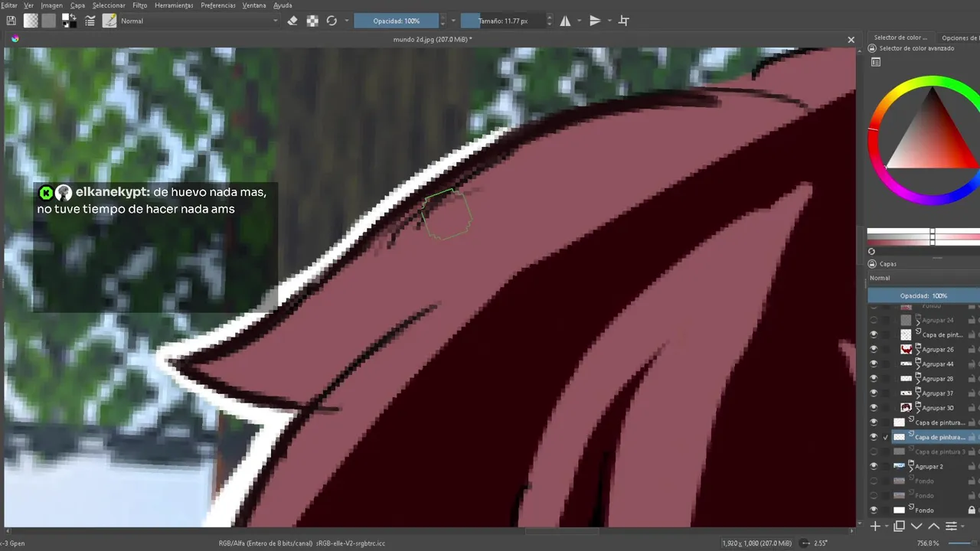Adjust the layer Opacidad 100% slider
The image size is (980, 551).
(923, 295)
